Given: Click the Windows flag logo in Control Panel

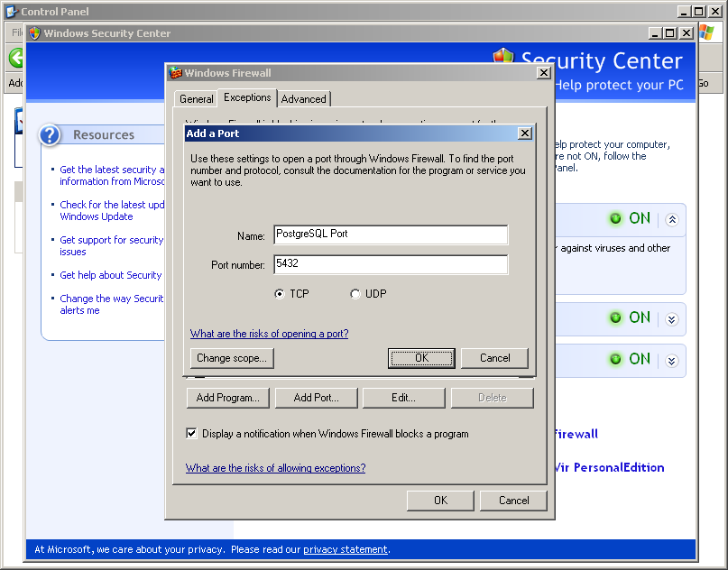Looking at the screenshot, I should (x=705, y=32).
